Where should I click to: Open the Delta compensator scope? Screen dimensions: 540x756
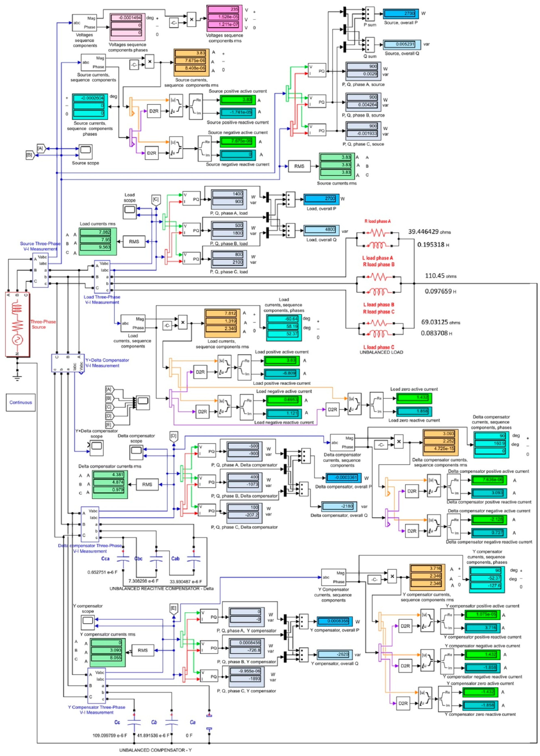pos(136,452)
